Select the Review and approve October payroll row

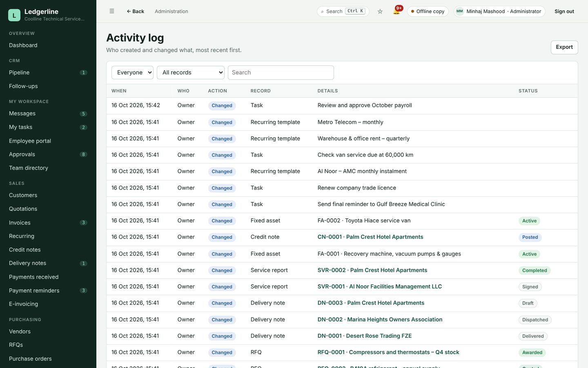(342, 105)
